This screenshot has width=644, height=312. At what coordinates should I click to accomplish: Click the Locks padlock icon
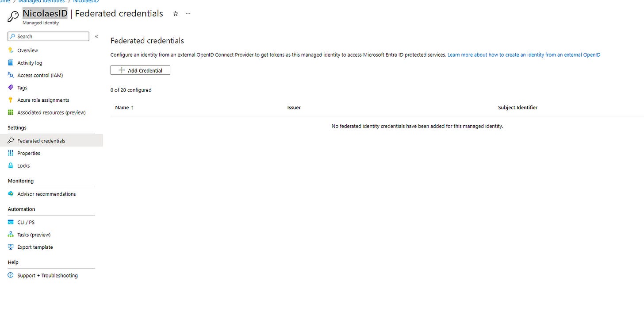point(11,166)
